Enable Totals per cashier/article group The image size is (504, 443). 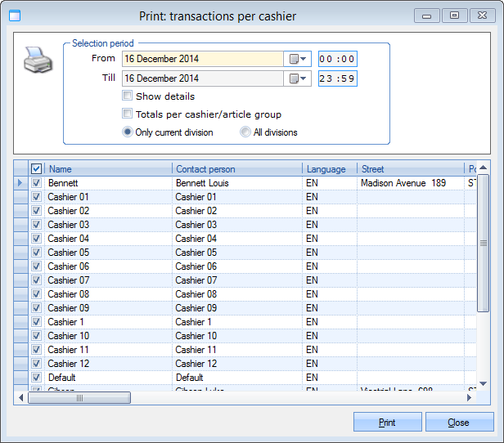tap(127, 114)
